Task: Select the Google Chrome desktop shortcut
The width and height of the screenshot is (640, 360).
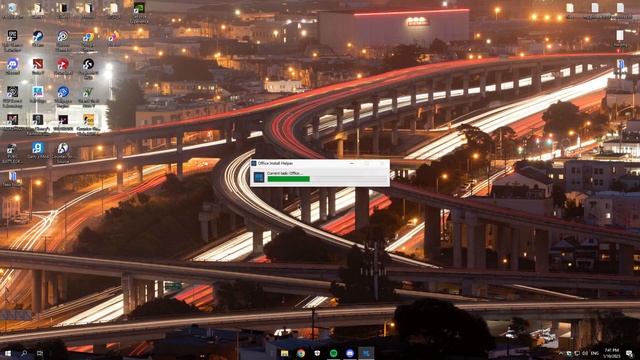Action: (x=88, y=42)
